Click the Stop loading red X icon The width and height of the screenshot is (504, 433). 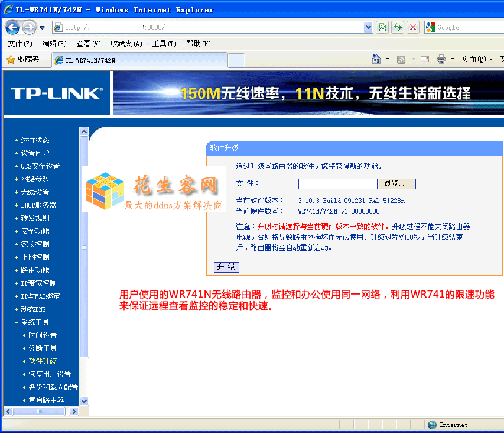pyautogui.click(x=413, y=27)
